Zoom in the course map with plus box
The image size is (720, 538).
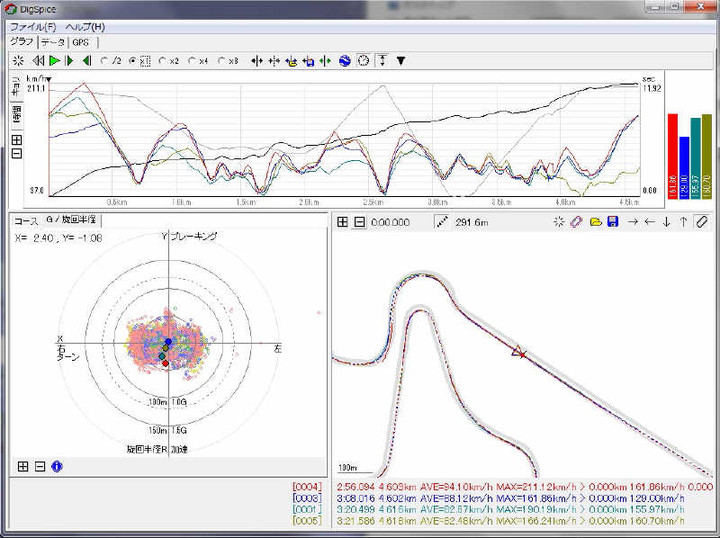point(342,222)
